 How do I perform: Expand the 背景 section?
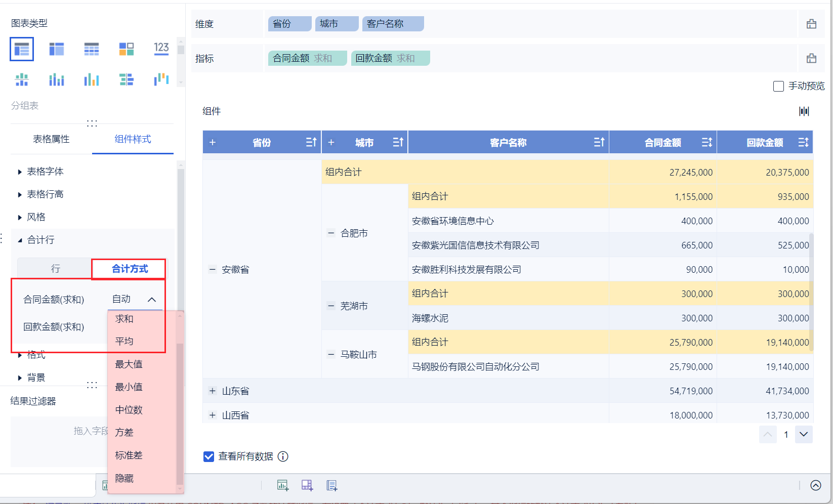point(20,378)
